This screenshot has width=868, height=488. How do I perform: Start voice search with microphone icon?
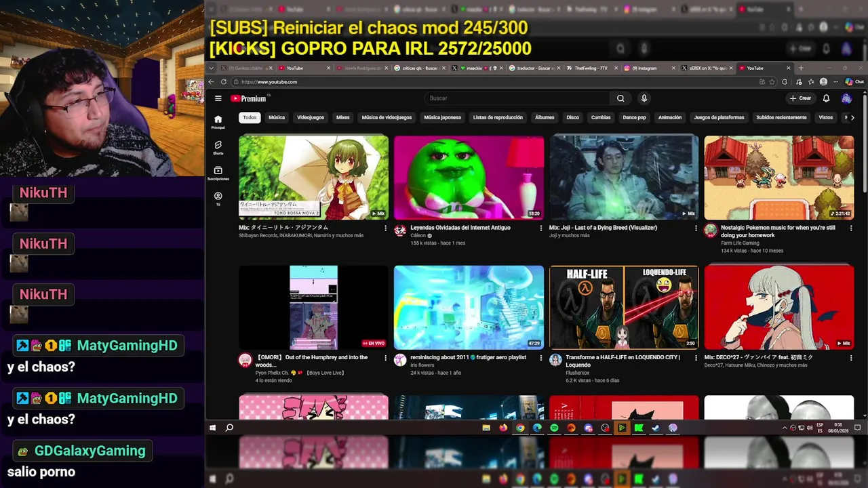[x=644, y=98]
